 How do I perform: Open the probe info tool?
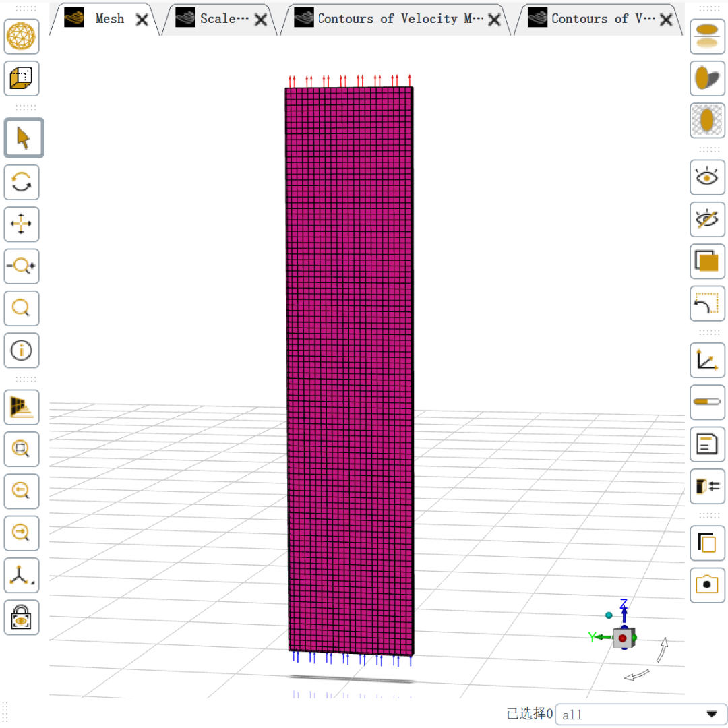click(22, 350)
